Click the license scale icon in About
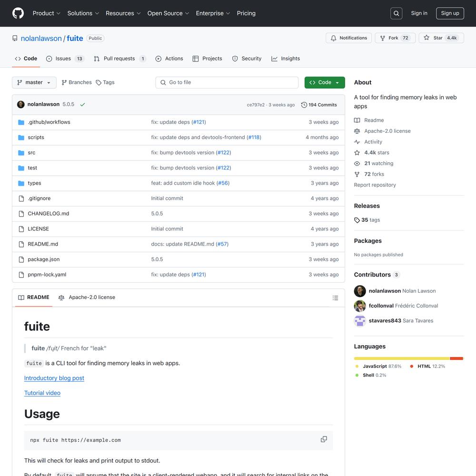 coord(357,131)
